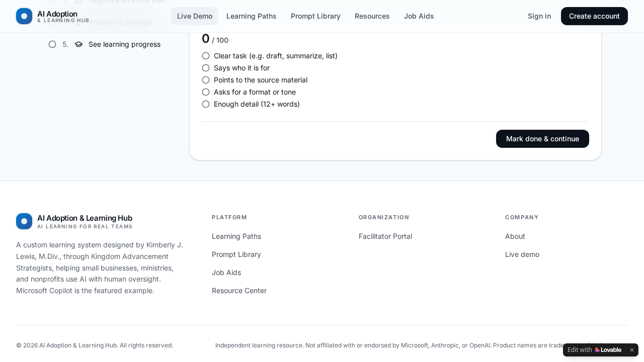
Task: Click the 'PLATFORM' footer heading
Action: tap(229, 217)
